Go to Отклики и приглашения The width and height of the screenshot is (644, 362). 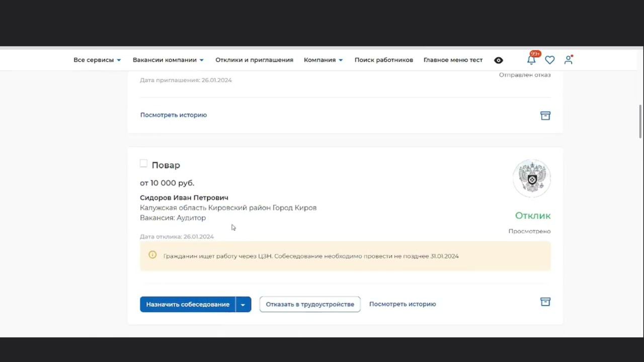pos(254,60)
